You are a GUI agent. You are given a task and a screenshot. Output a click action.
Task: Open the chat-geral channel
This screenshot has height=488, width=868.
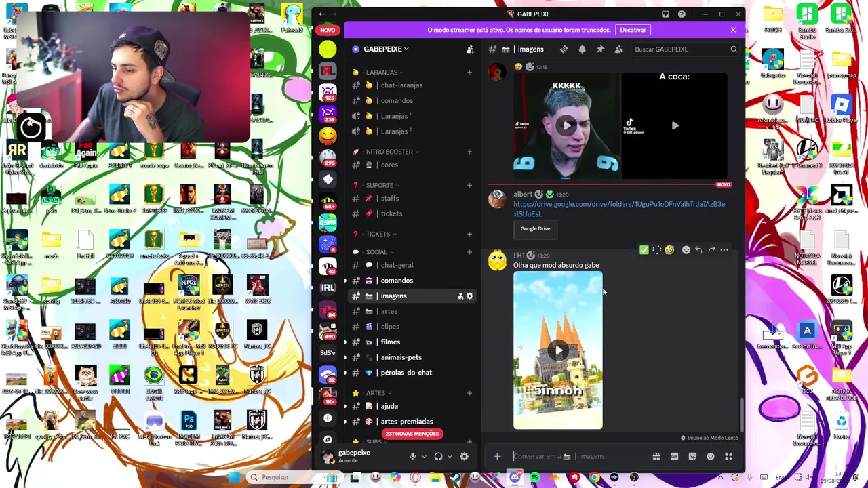point(411,265)
